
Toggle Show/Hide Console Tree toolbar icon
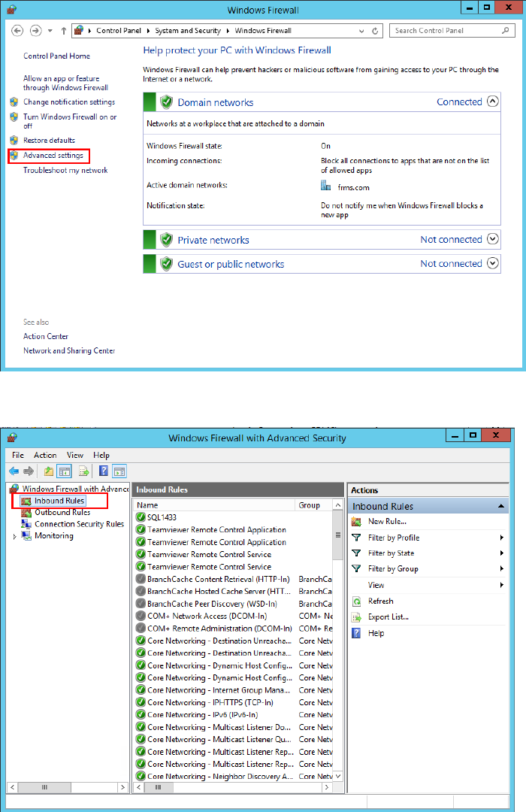[x=64, y=471]
